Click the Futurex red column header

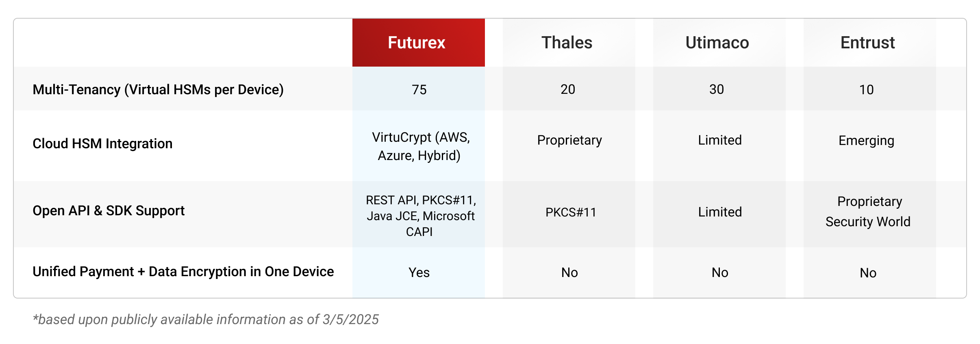pyautogui.click(x=418, y=43)
